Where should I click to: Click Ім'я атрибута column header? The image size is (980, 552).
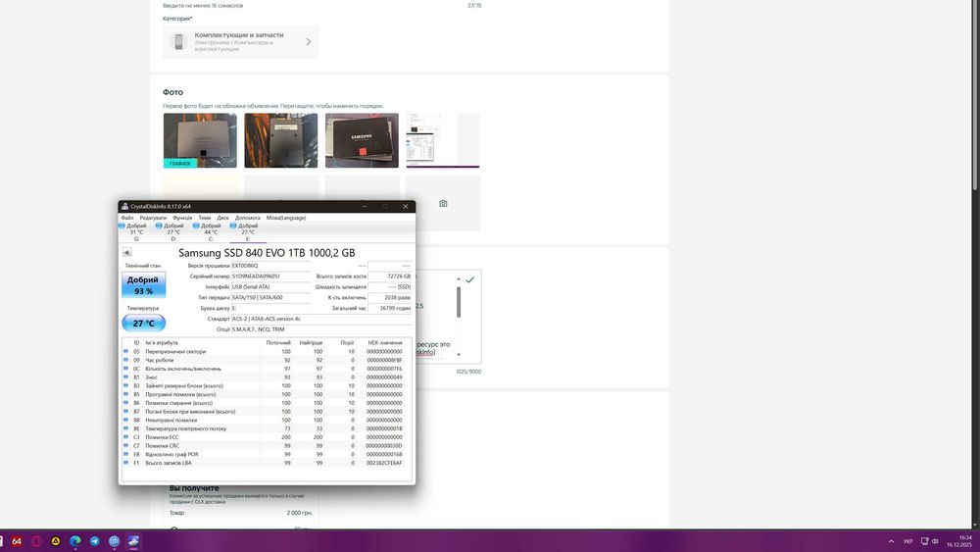[162, 342]
